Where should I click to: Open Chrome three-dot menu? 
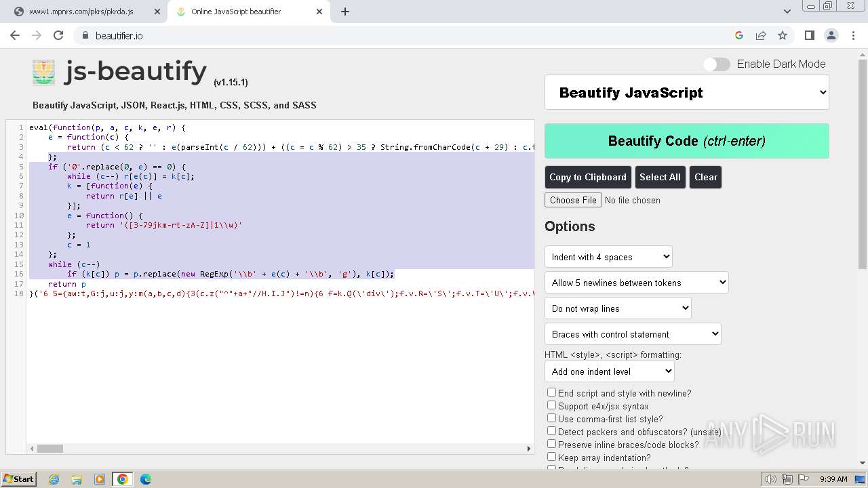852,35
